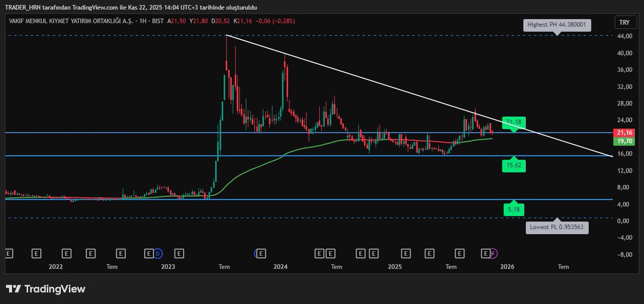This screenshot has height=304, width=644.
Task: Click the 8,00 price axis label
Action: pyautogui.click(x=624, y=187)
